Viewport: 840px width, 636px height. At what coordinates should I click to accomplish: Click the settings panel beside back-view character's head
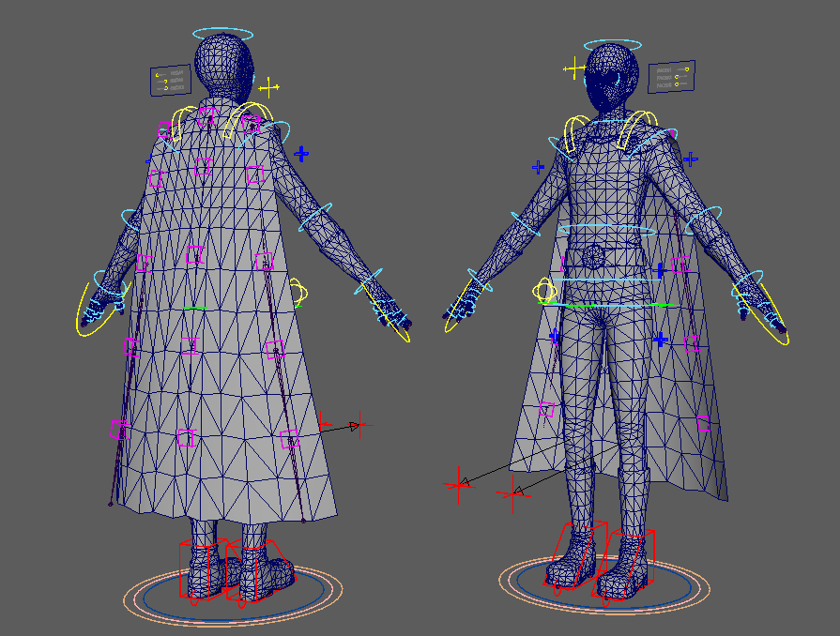tap(170, 81)
